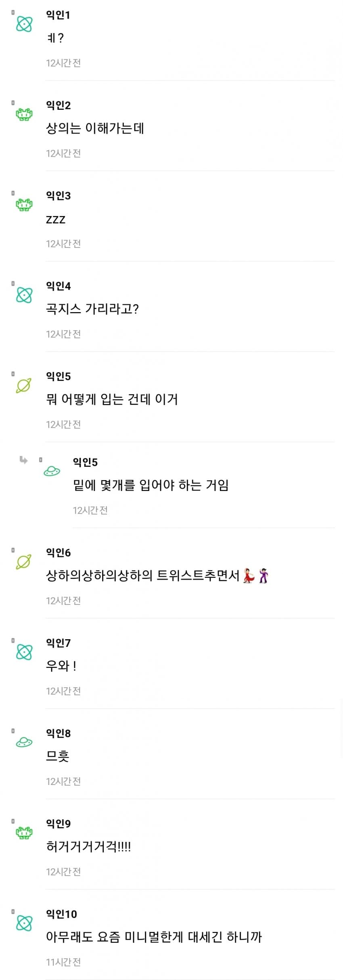Screen dimensions: 343x980
Task: Click the space invader avatar of 익인9
Action: pyautogui.click(x=24, y=833)
